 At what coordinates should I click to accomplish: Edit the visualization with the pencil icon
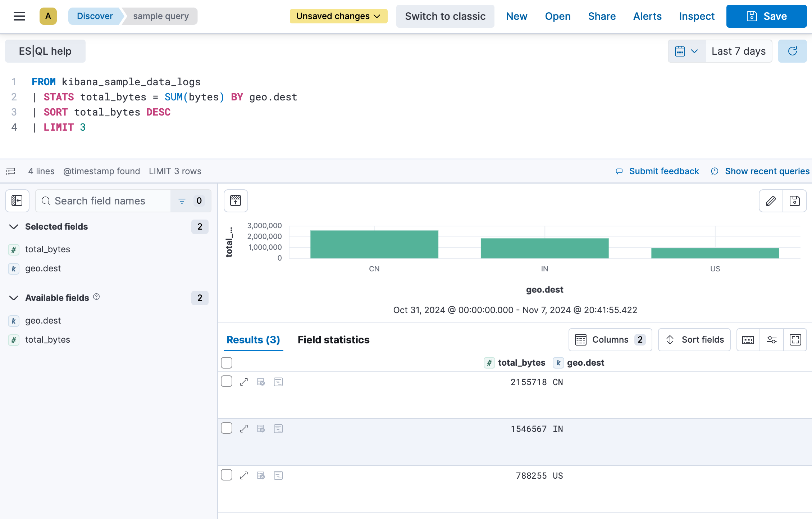click(771, 201)
